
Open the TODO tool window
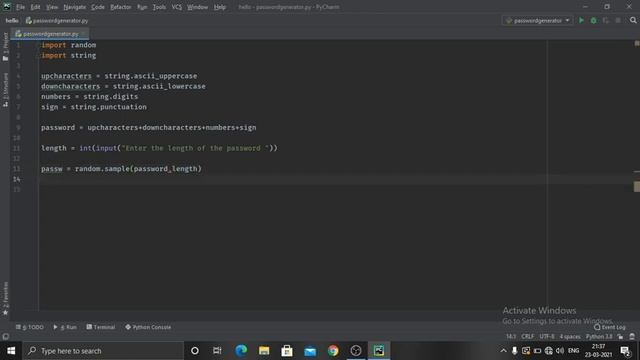(30, 327)
